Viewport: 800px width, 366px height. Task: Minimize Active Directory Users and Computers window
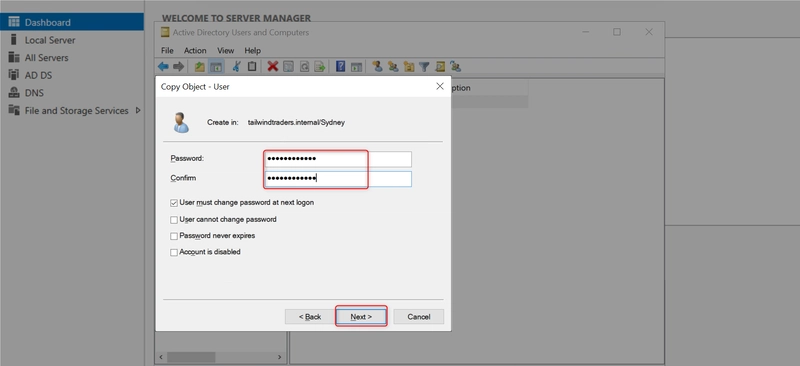coord(586,32)
